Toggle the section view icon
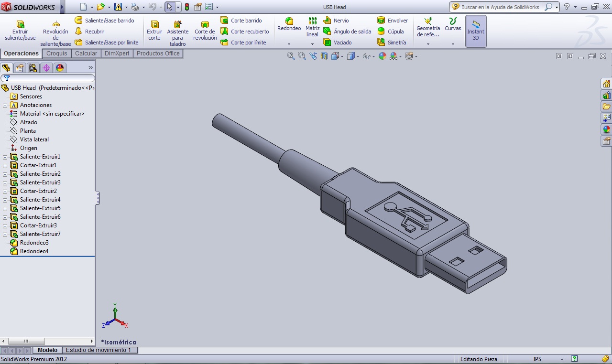This screenshot has width=612, height=364. point(324,56)
